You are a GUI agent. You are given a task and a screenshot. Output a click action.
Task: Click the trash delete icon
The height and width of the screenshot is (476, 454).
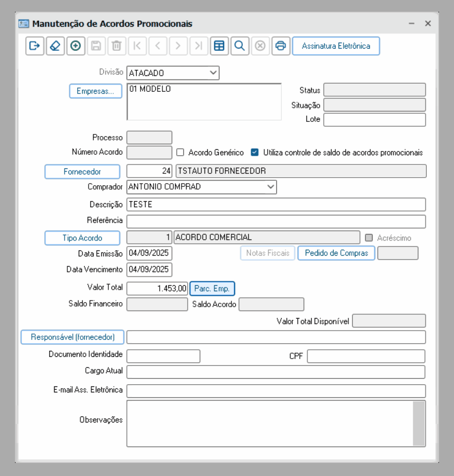coord(117,46)
